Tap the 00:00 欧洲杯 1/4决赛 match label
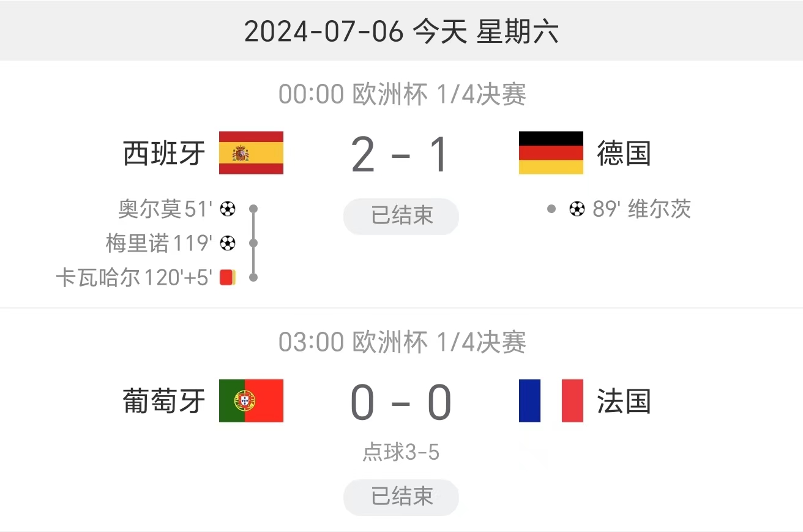Screen dimensions: 803x532 [x=402, y=95]
